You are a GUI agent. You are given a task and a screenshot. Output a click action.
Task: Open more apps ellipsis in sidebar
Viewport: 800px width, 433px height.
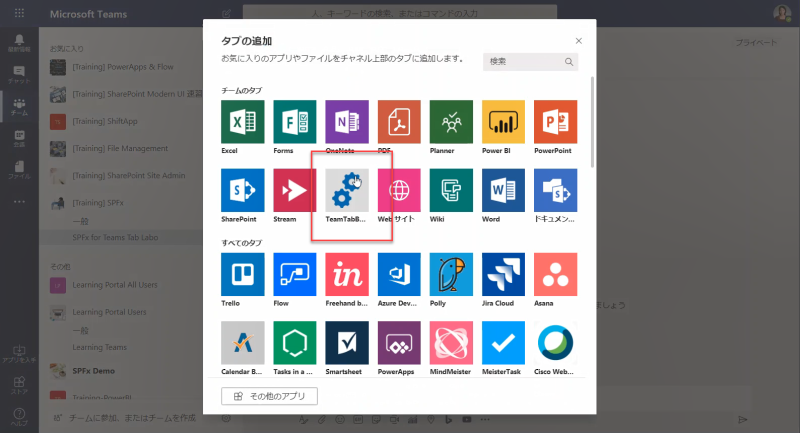(x=19, y=201)
